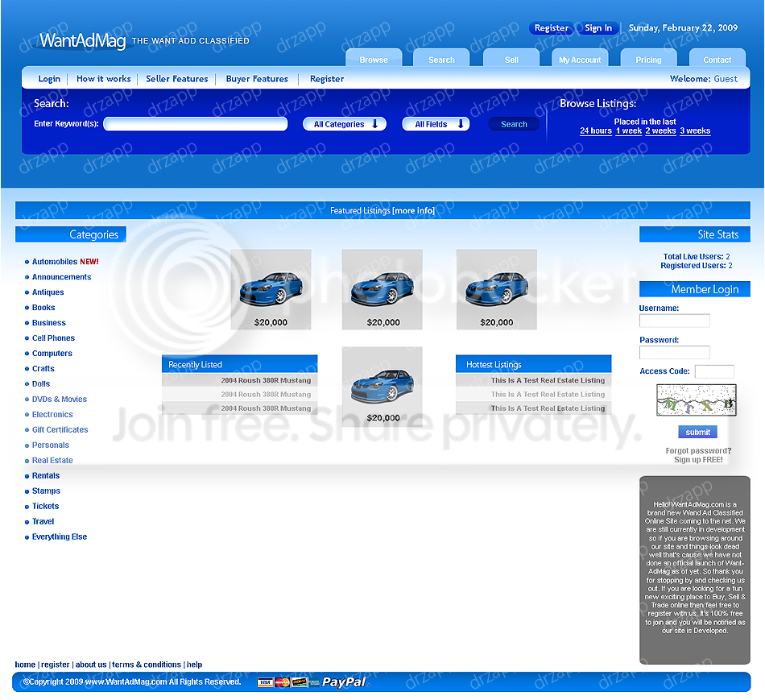Browse listings from last 2 weeks
765x700 pixels.
[660, 130]
